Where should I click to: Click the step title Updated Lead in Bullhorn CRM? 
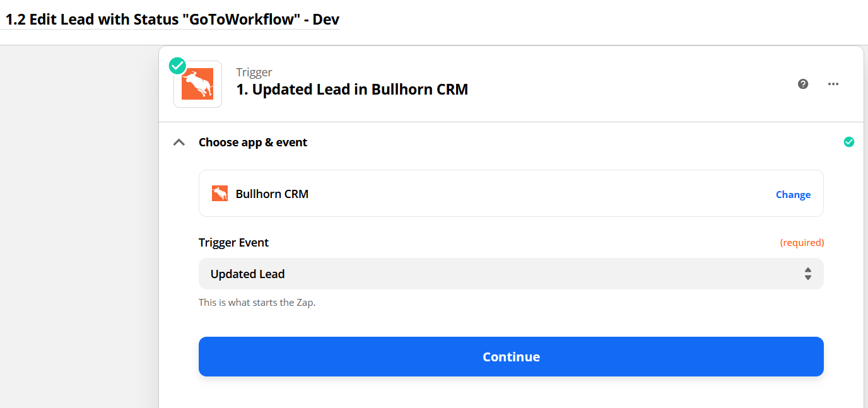pos(352,90)
